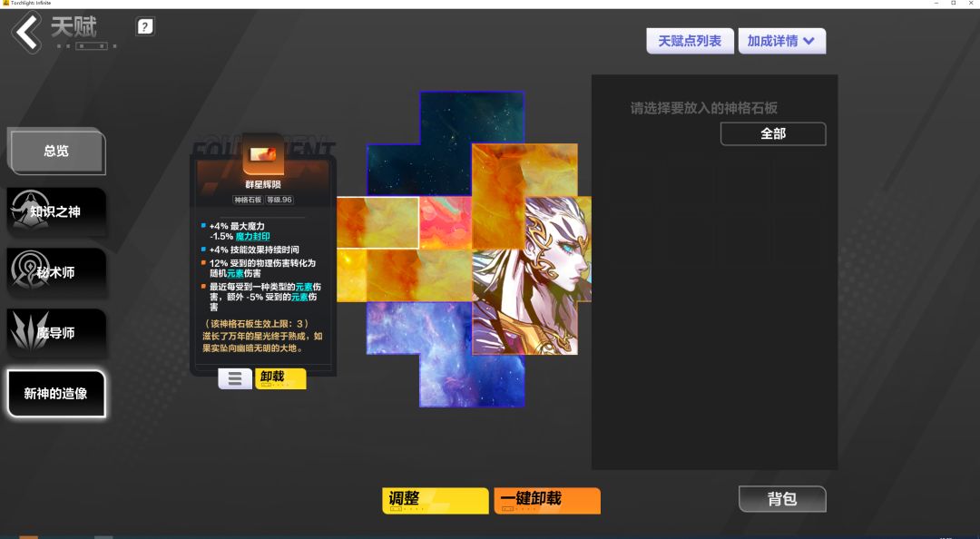Select the highlighted orange slate on left
The height and width of the screenshot is (539, 980).
coord(377,222)
